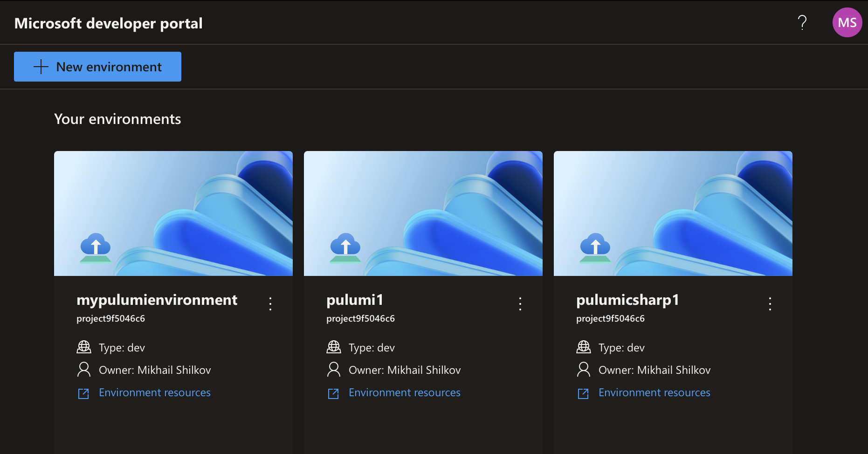Screen dimensions: 868x454
Task: Click the pulumicsharp1 title
Action: 627,300
